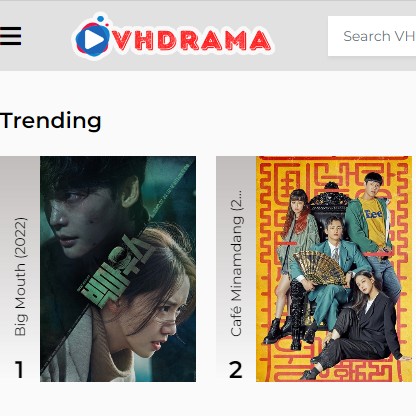
Task: Open the hamburger navigation menu
Action: tap(10, 36)
